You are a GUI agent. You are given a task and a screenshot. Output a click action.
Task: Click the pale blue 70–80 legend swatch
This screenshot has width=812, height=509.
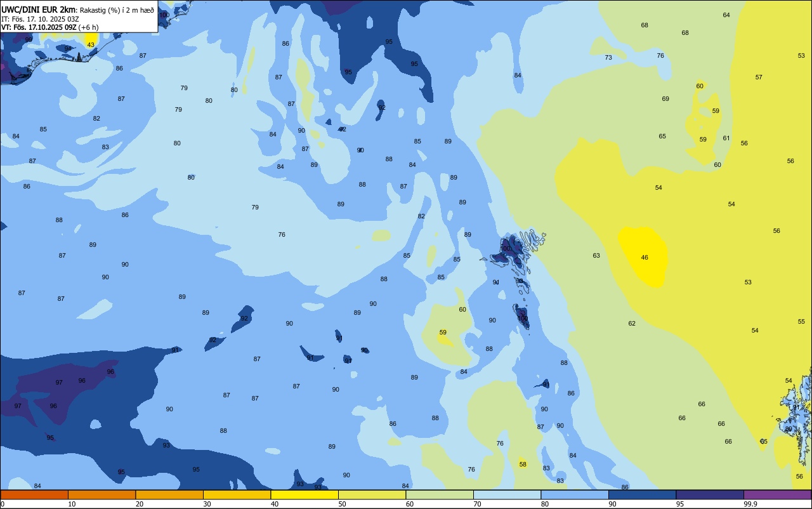coord(507,494)
